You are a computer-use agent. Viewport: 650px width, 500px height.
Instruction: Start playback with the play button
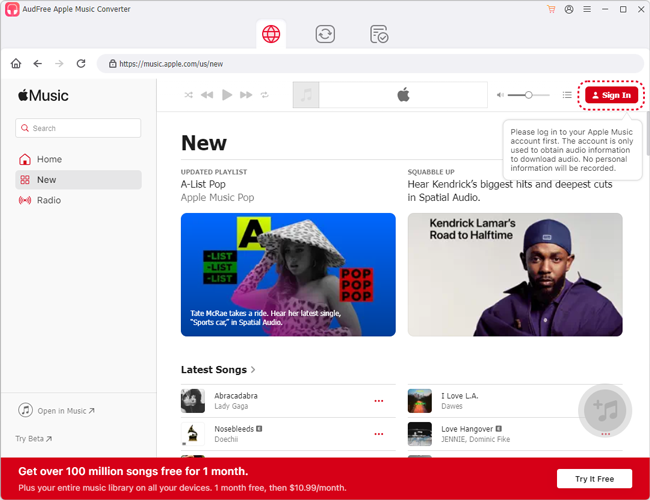pyautogui.click(x=227, y=95)
